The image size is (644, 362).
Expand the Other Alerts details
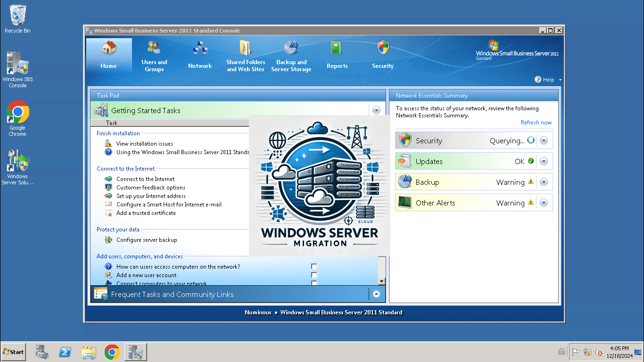pyautogui.click(x=544, y=203)
